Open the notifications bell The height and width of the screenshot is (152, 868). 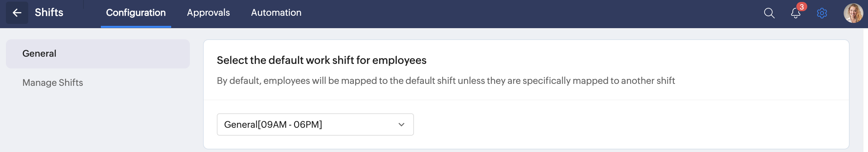coord(795,13)
